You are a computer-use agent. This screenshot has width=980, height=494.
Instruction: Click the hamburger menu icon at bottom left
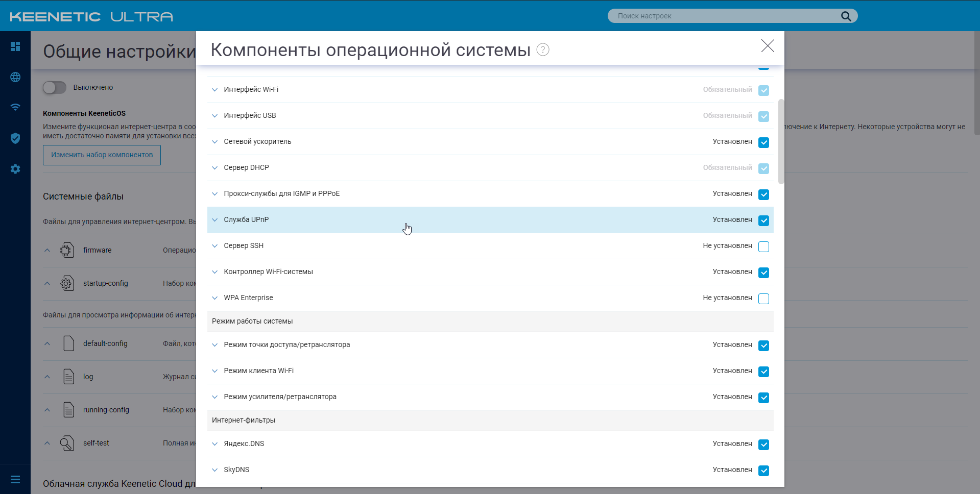point(15,479)
